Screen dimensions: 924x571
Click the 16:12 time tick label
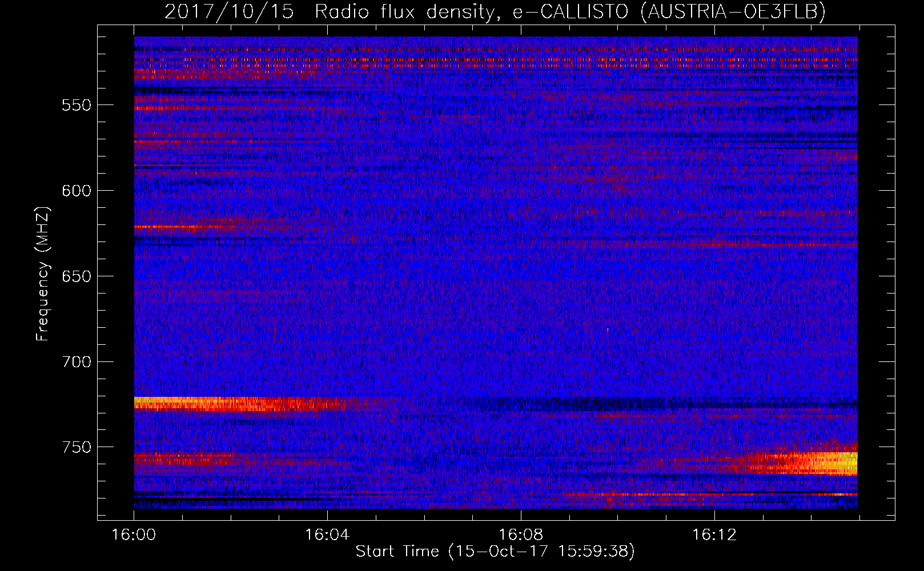point(714,535)
